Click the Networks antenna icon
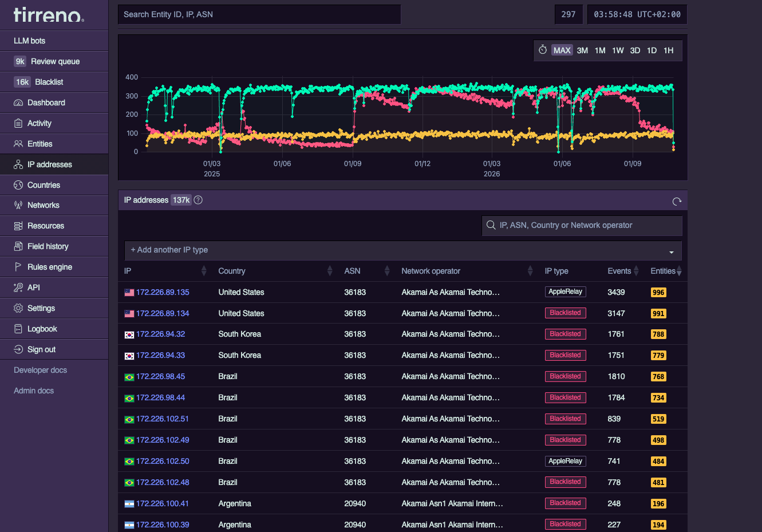Image resolution: width=762 pixels, height=532 pixels. pyautogui.click(x=18, y=205)
